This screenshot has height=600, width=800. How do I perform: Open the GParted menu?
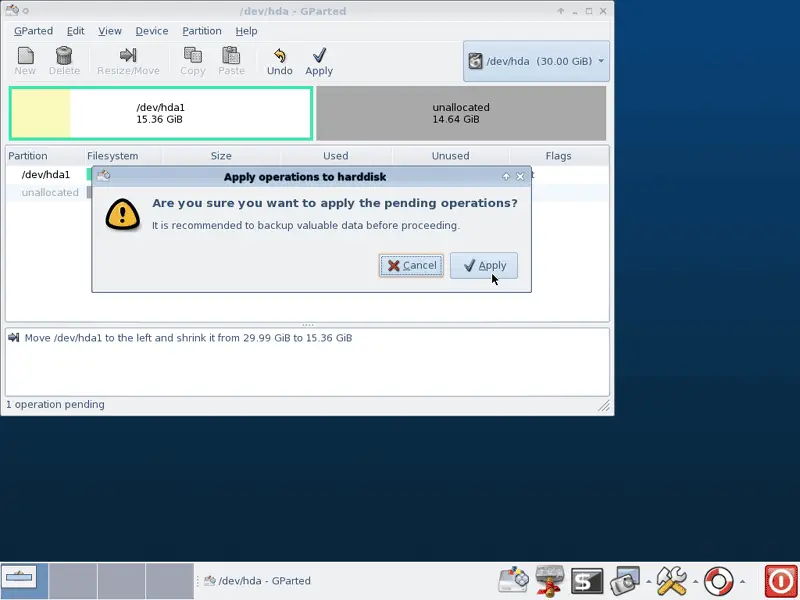[33, 31]
